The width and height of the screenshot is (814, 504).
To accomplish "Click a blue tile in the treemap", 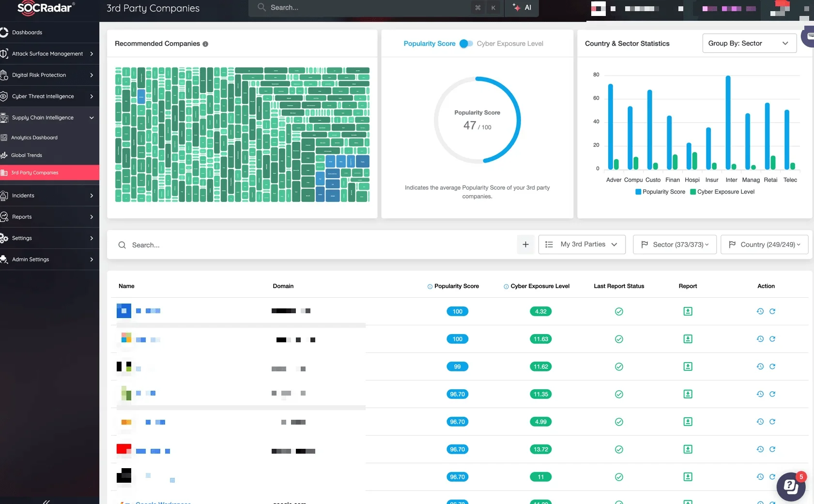I will (141, 96).
